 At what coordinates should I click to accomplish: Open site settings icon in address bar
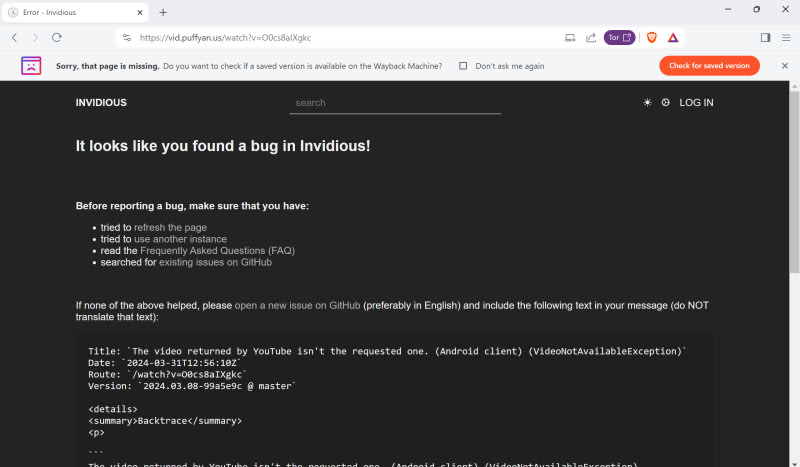(x=126, y=37)
